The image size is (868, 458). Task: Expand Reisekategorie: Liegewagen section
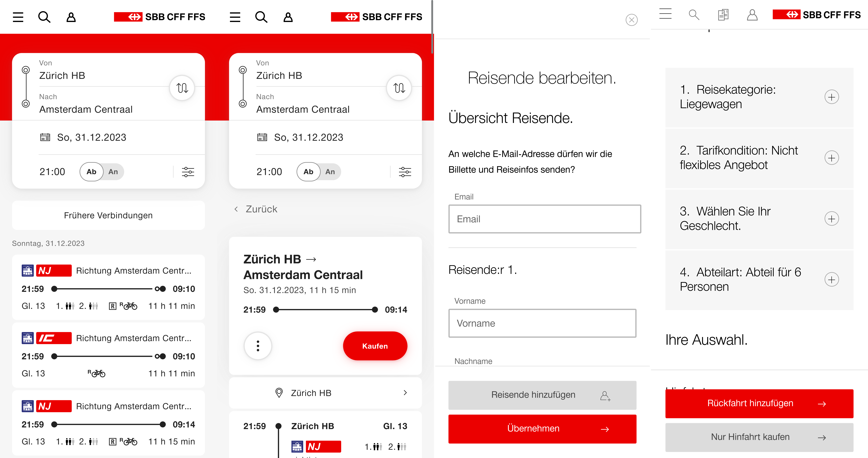click(x=832, y=97)
